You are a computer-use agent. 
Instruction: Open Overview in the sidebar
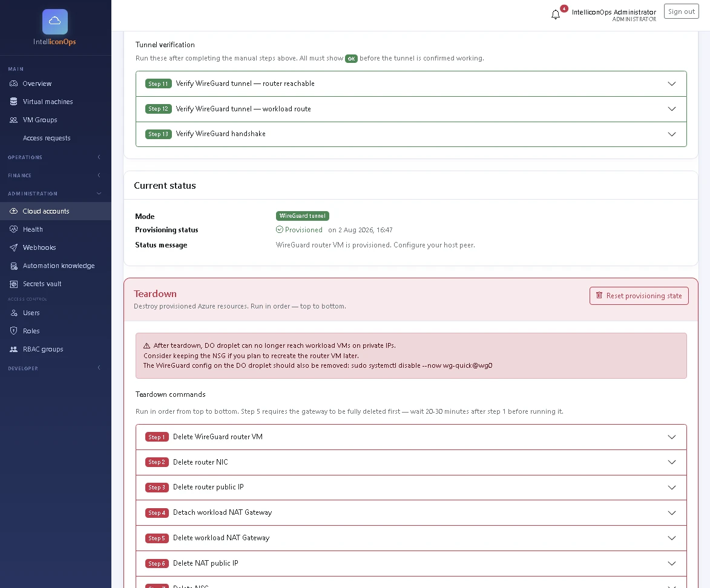tap(55, 83)
